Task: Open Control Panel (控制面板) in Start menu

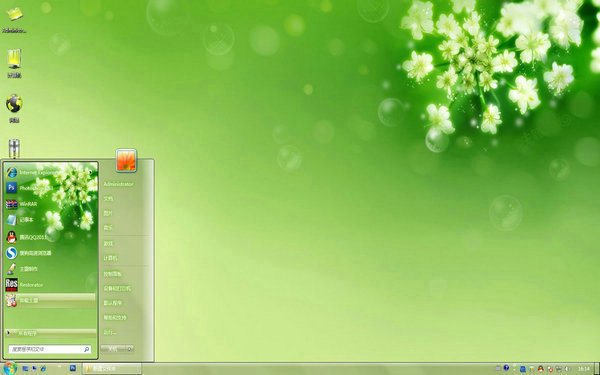Action: 112,274
